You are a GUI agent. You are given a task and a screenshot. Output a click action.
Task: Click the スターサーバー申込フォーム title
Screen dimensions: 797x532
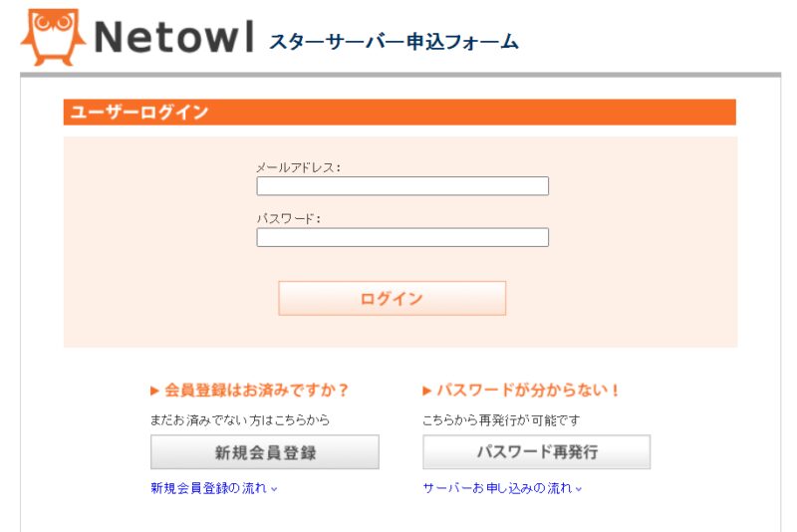click(x=394, y=42)
